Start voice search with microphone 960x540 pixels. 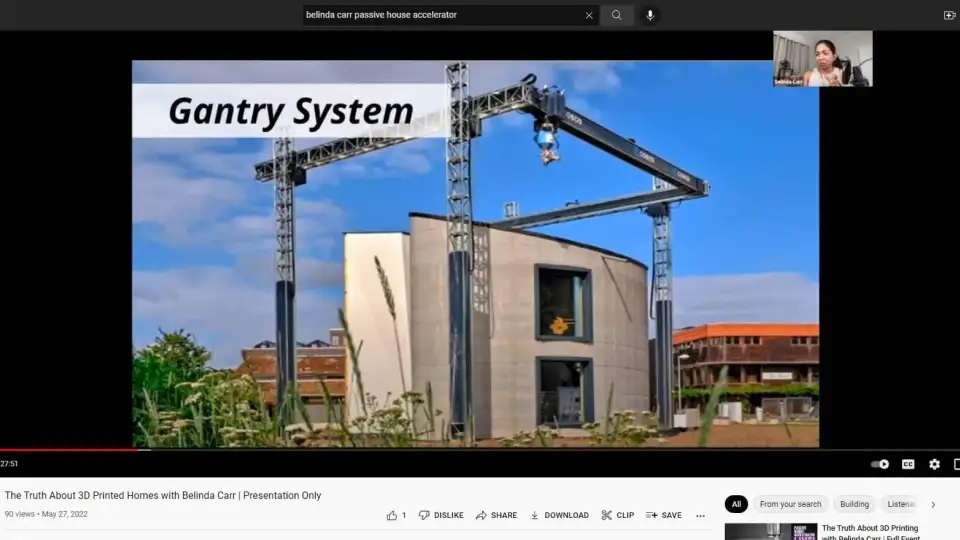tap(650, 15)
